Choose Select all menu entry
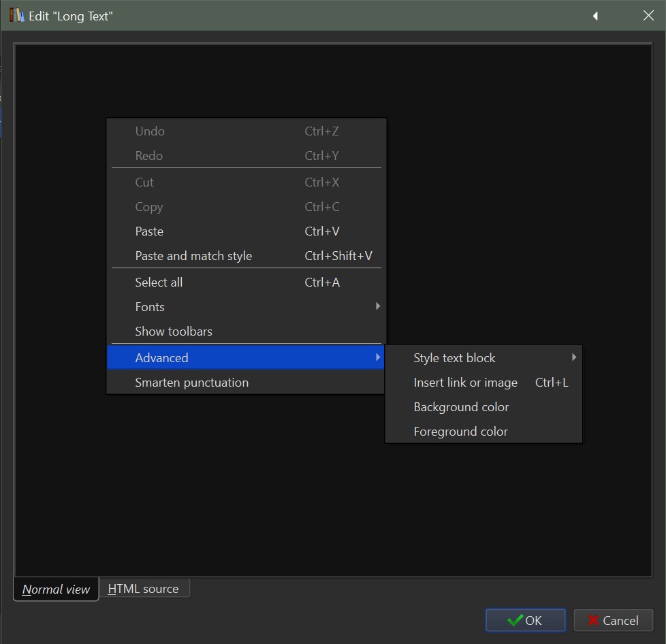The image size is (666, 644). click(246, 283)
